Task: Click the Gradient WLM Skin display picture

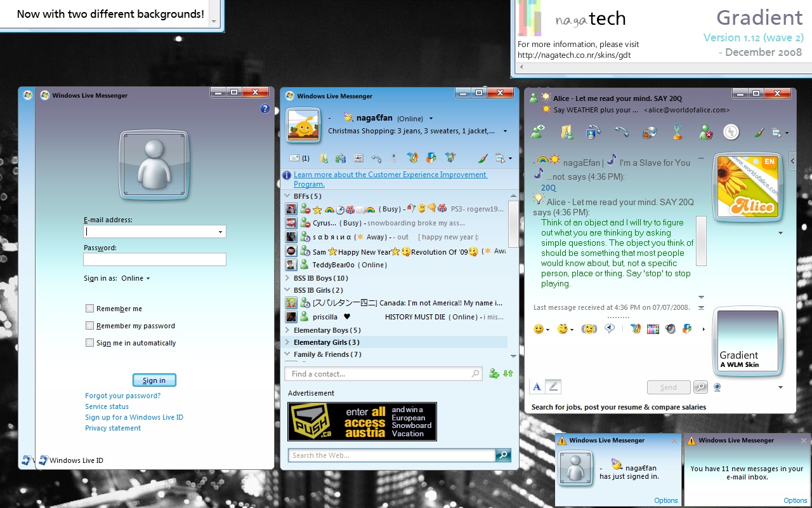Action: click(747, 340)
